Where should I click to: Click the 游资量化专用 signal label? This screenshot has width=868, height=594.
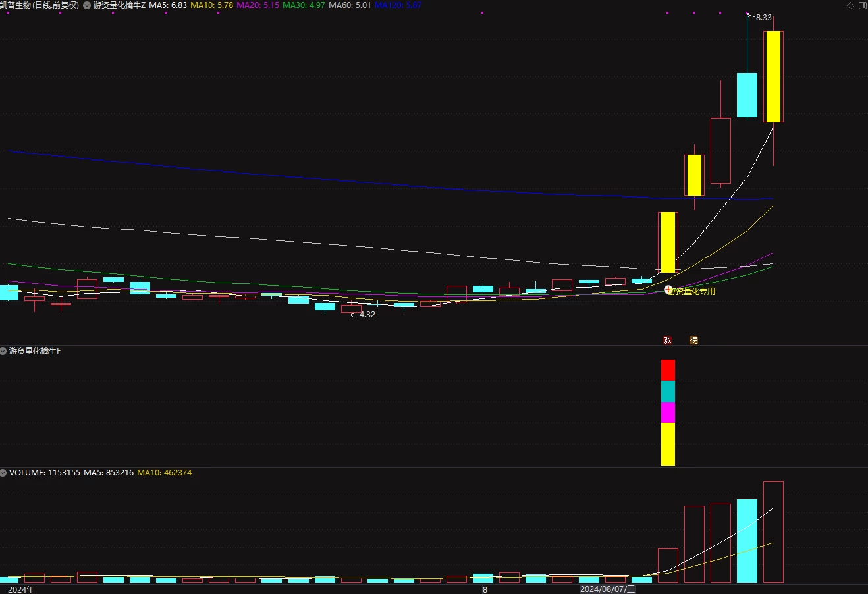coord(692,291)
